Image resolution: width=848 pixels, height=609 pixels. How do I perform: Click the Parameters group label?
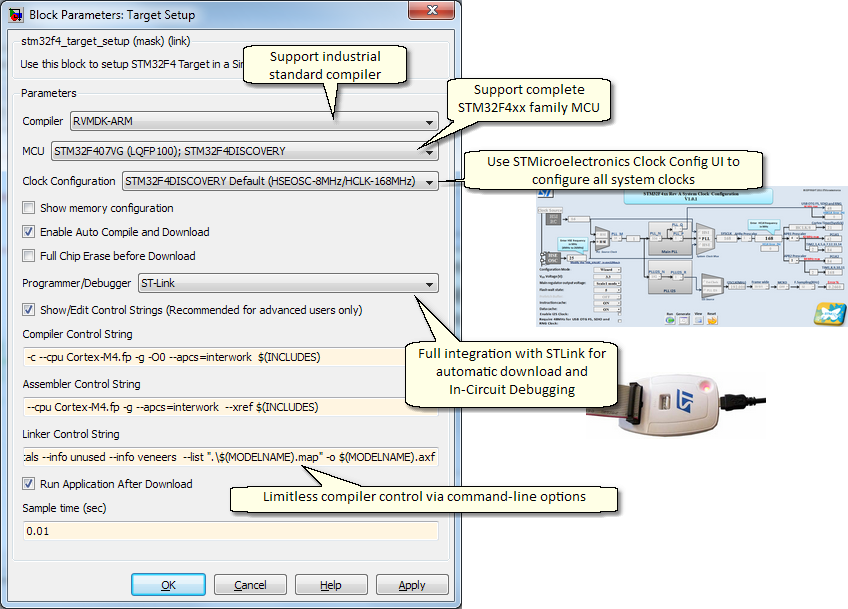click(49, 93)
